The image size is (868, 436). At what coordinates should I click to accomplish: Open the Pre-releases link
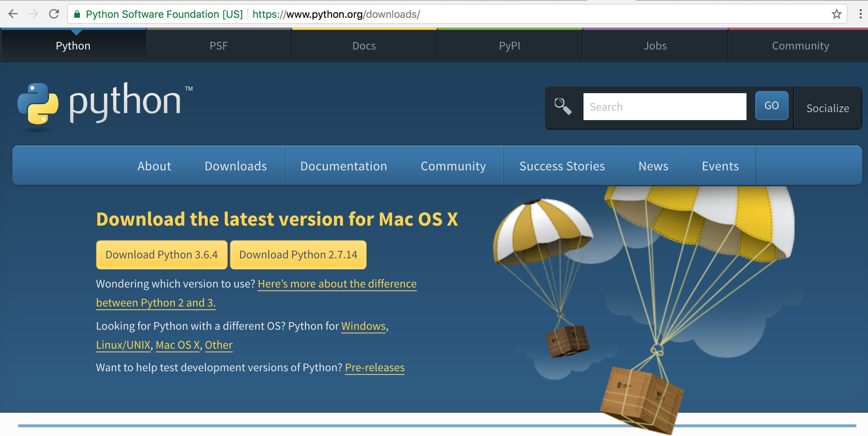click(x=375, y=368)
